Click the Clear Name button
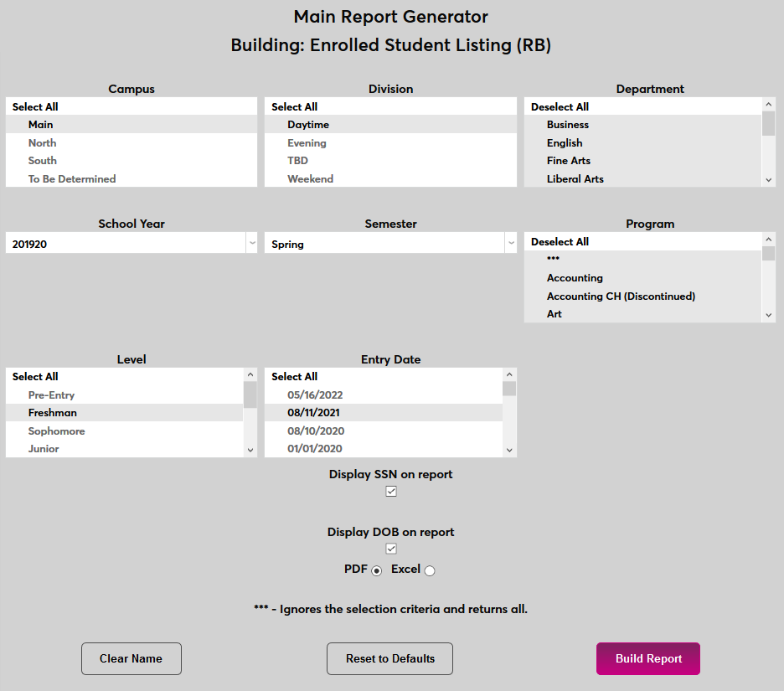The image size is (784, 691). pos(131,658)
